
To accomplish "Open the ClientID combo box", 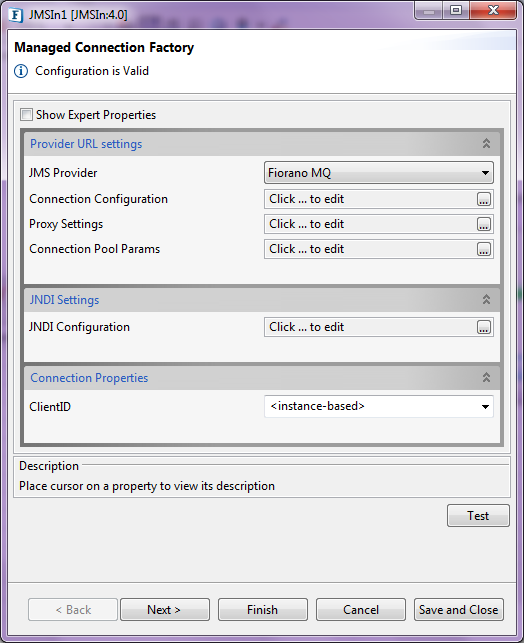I will pos(378,406).
